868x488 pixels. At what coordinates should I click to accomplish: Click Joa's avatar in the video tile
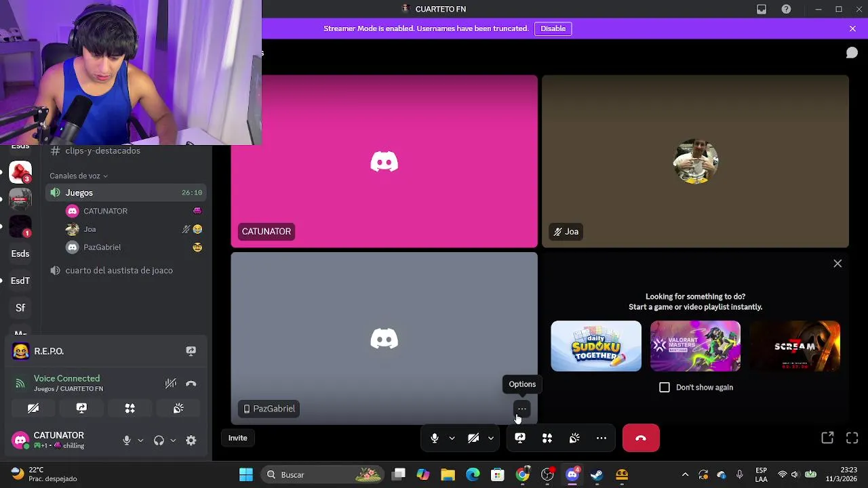(x=695, y=161)
